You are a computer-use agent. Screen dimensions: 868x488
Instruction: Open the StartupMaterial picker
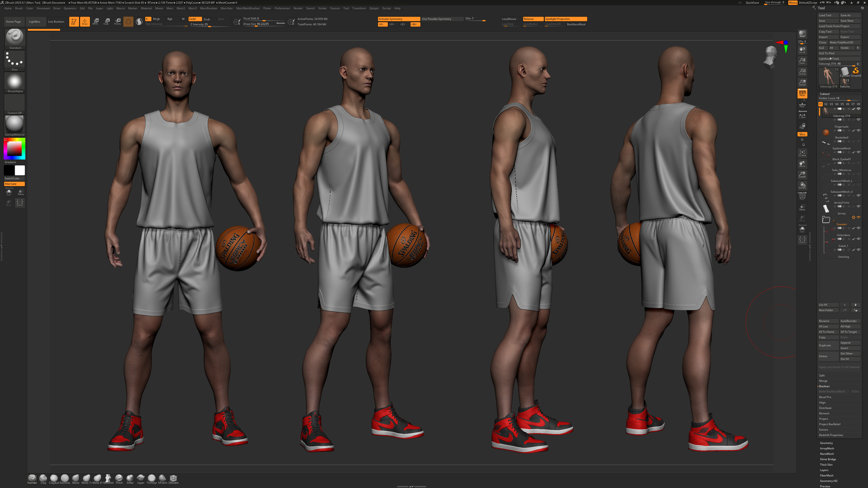click(x=14, y=126)
